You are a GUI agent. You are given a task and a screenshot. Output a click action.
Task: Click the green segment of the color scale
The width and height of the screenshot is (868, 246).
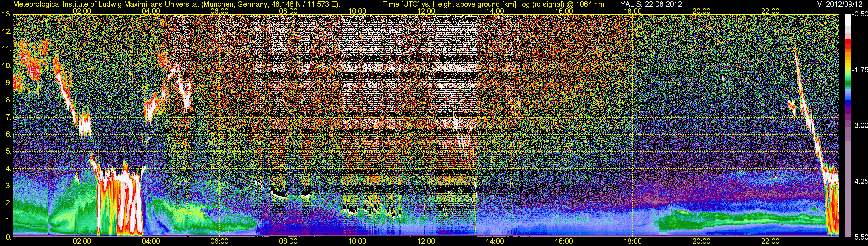click(x=847, y=82)
